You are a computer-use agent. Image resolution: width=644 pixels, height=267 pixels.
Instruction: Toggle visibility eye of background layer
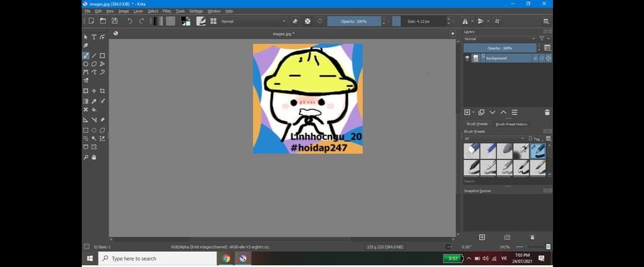pyautogui.click(x=467, y=59)
